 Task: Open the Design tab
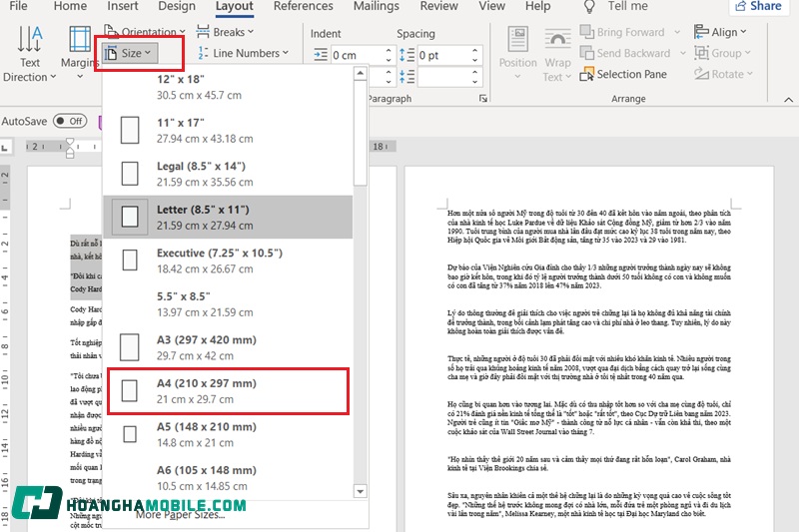tap(177, 6)
